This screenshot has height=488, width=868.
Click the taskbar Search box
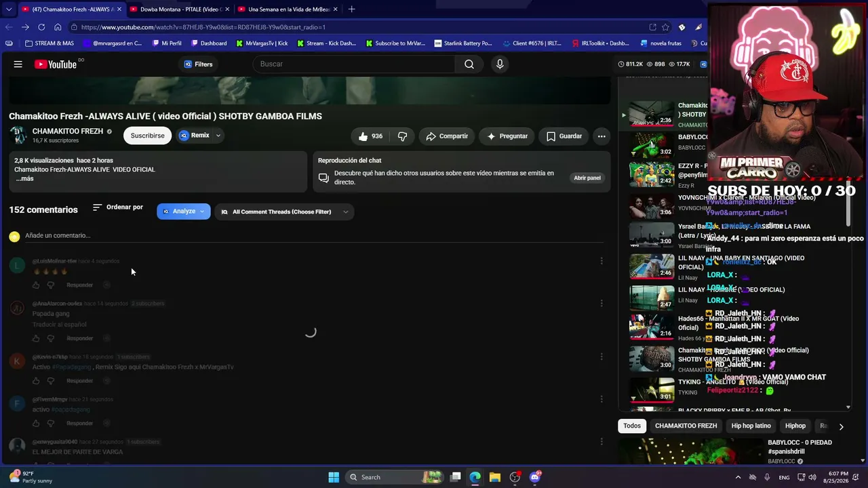[396, 477]
